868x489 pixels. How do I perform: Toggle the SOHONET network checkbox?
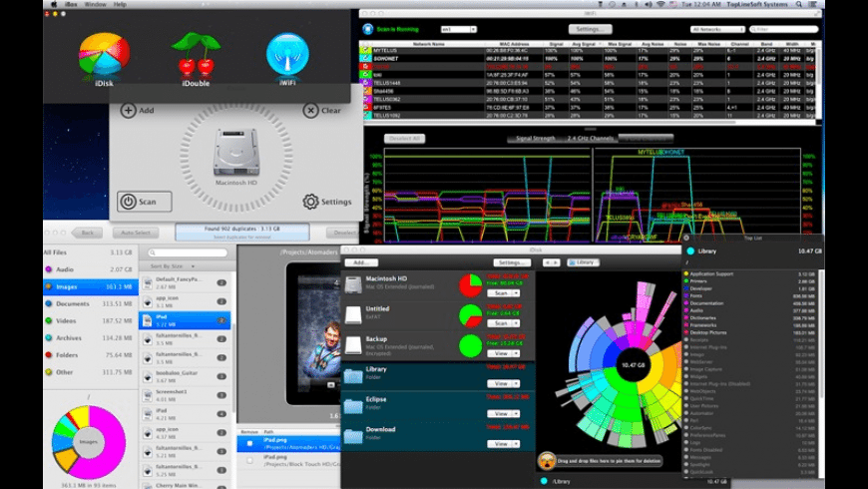366,58
